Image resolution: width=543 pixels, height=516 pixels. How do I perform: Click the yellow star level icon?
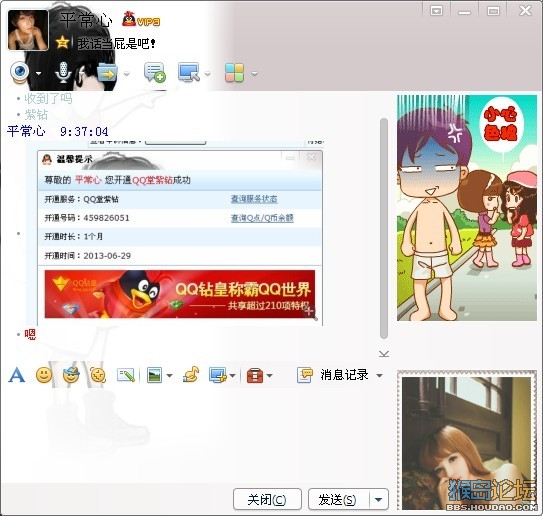[62, 43]
